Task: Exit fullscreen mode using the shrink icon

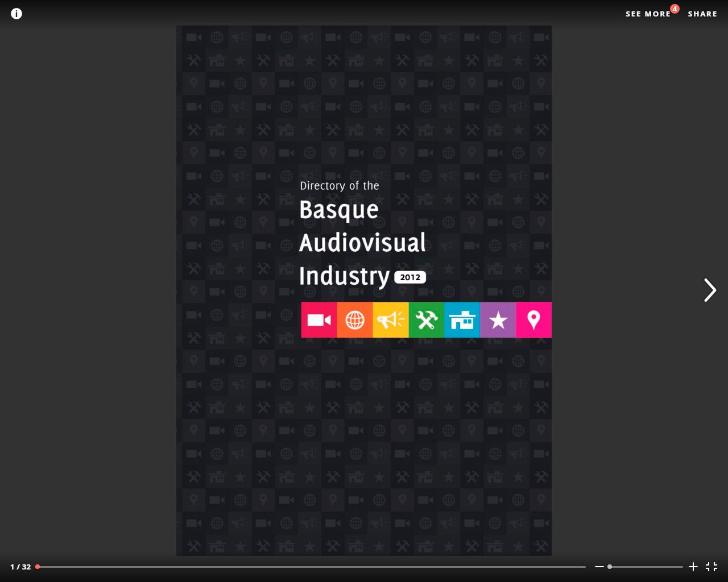Action: (712, 567)
